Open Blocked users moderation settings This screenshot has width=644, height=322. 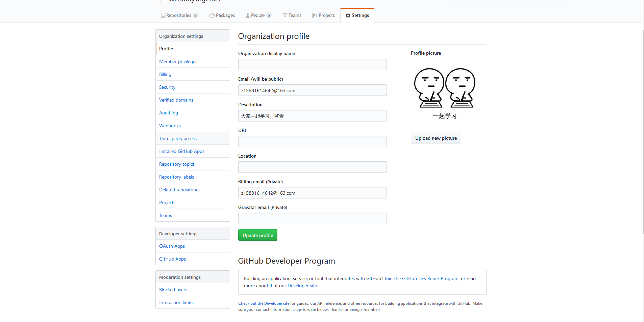coord(193,290)
